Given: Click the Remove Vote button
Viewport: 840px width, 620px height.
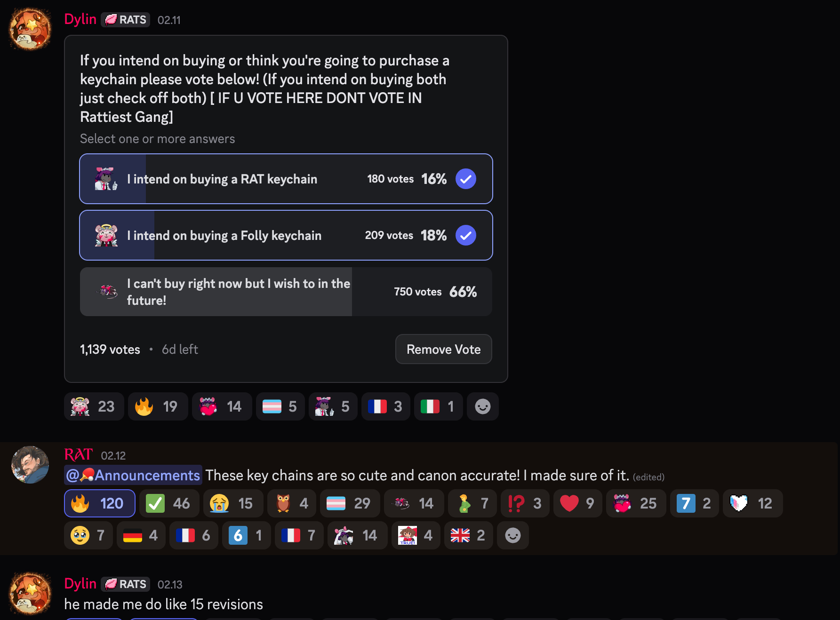Looking at the screenshot, I should [443, 349].
